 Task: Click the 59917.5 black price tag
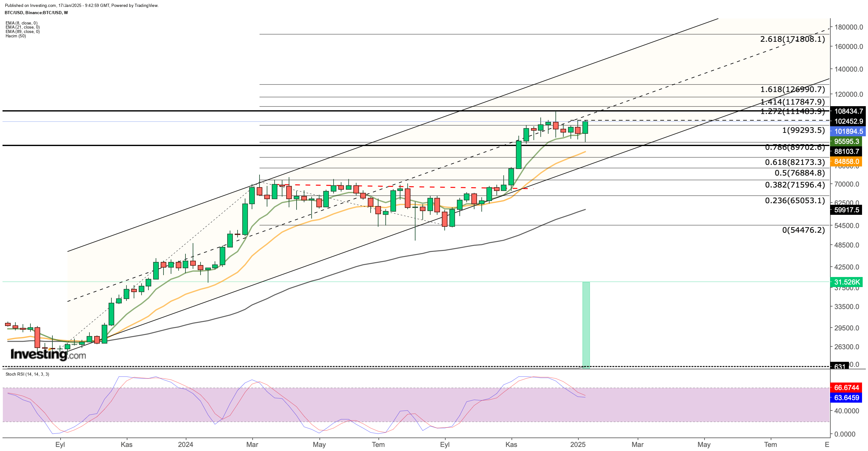pos(846,210)
